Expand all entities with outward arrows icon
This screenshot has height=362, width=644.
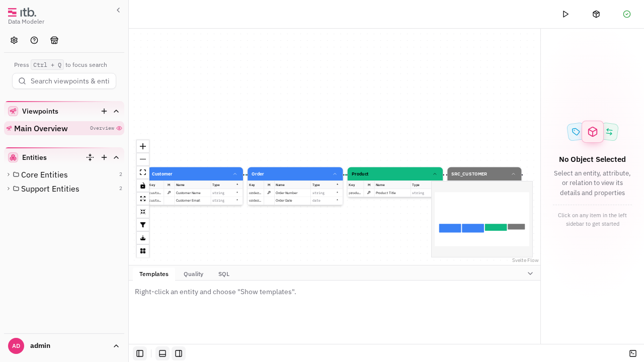[143, 199]
